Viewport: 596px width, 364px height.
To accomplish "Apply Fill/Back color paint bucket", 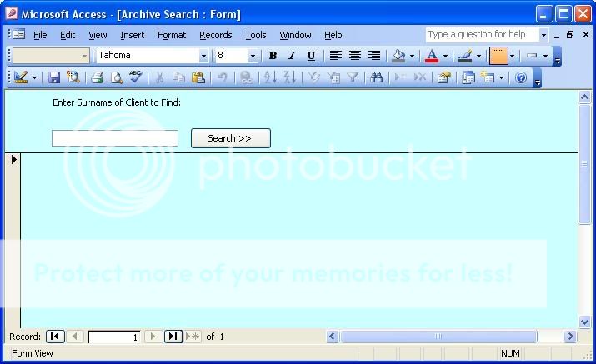I will (398, 56).
